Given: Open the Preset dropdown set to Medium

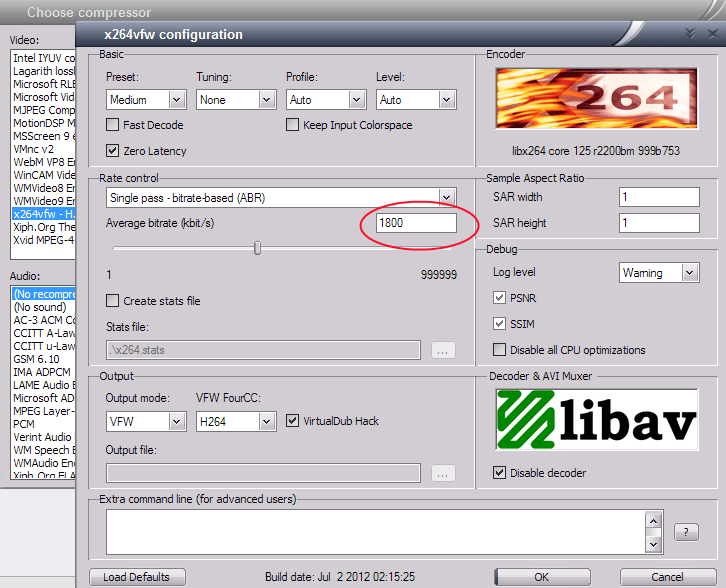Looking at the screenshot, I should coord(146,100).
